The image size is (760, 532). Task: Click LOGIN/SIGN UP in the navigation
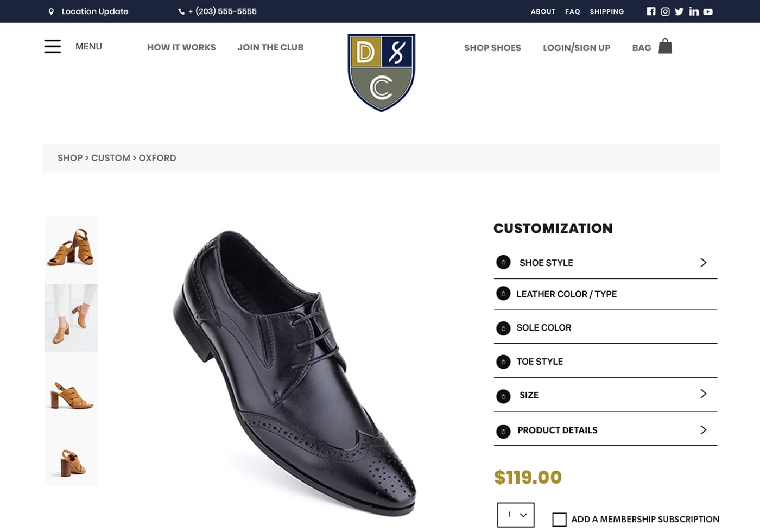pyautogui.click(x=577, y=48)
